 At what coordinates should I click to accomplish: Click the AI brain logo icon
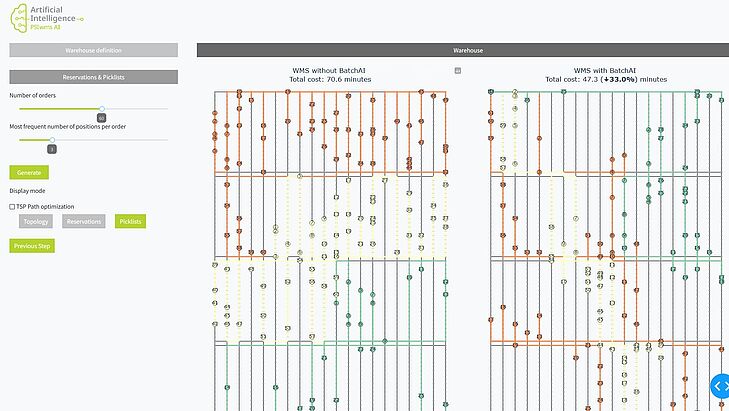point(21,17)
